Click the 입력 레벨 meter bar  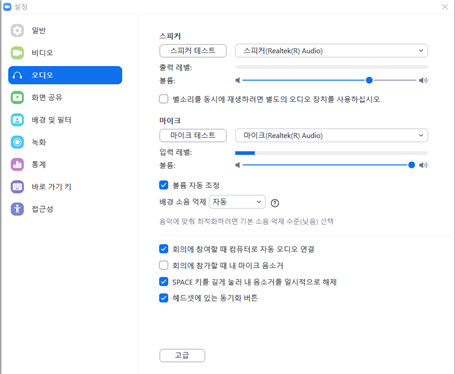pyautogui.click(x=331, y=153)
